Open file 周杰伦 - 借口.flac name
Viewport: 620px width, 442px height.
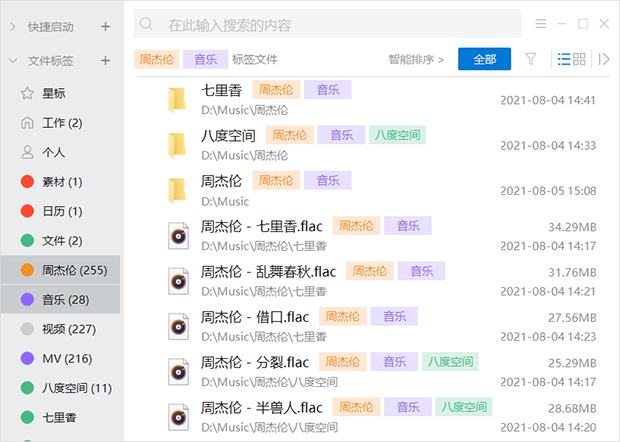[255, 317]
